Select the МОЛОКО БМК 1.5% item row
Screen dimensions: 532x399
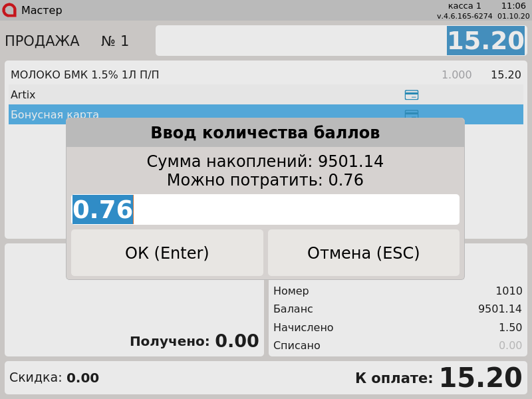pos(199,75)
